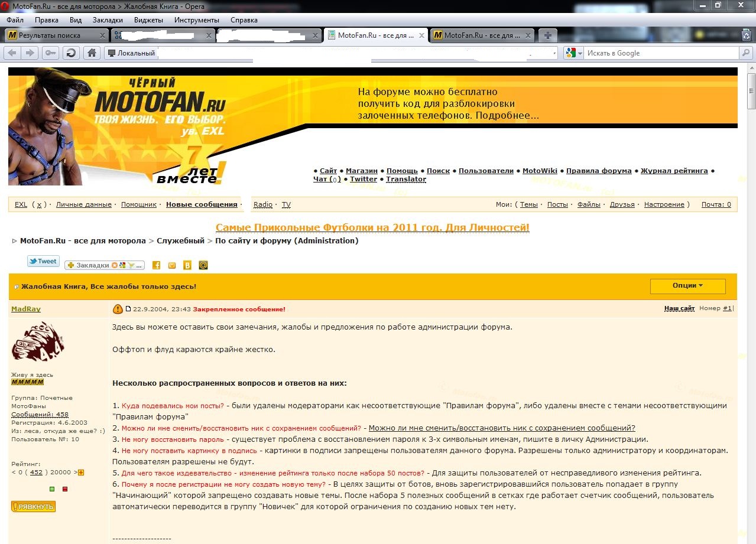Open the MadRay username link
756x544 pixels.
click(26, 309)
